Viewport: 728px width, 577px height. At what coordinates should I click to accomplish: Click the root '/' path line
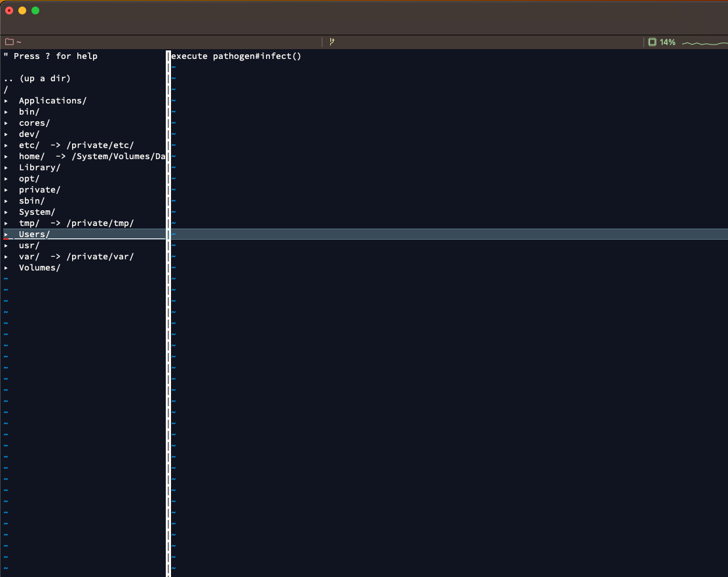[6, 90]
